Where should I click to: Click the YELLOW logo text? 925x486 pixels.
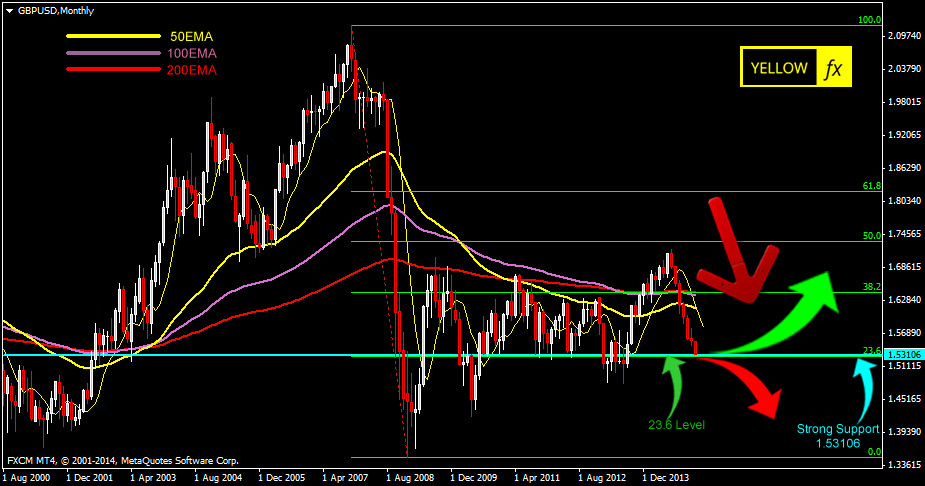778,68
